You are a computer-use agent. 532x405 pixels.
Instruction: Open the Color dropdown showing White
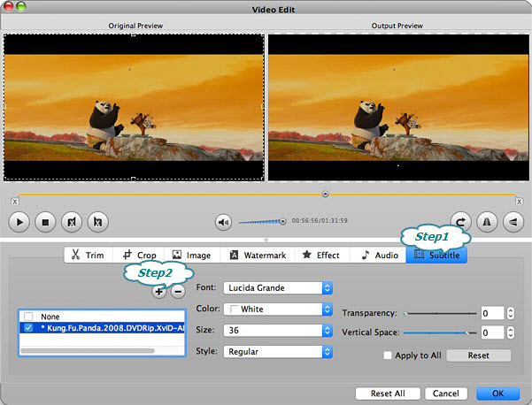(x=278, y=309)
